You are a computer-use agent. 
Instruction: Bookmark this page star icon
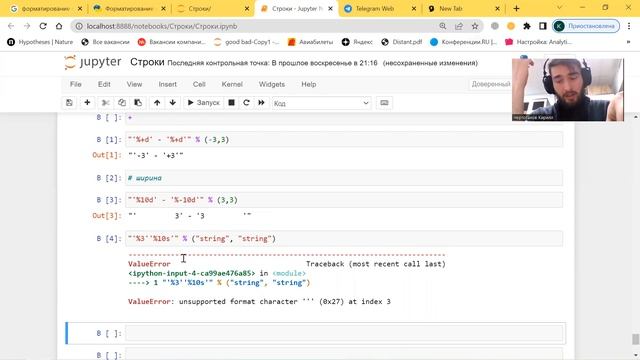(475, 26)
